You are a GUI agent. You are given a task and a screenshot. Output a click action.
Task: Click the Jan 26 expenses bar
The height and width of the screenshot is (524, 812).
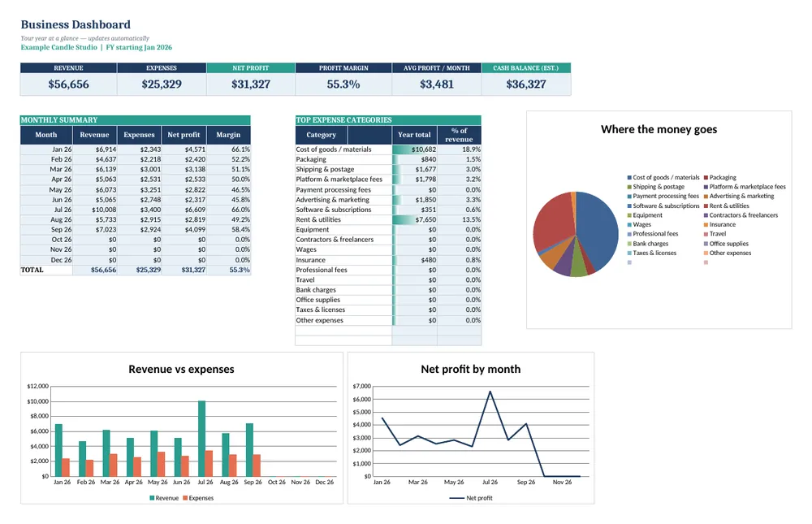[66, 467]
